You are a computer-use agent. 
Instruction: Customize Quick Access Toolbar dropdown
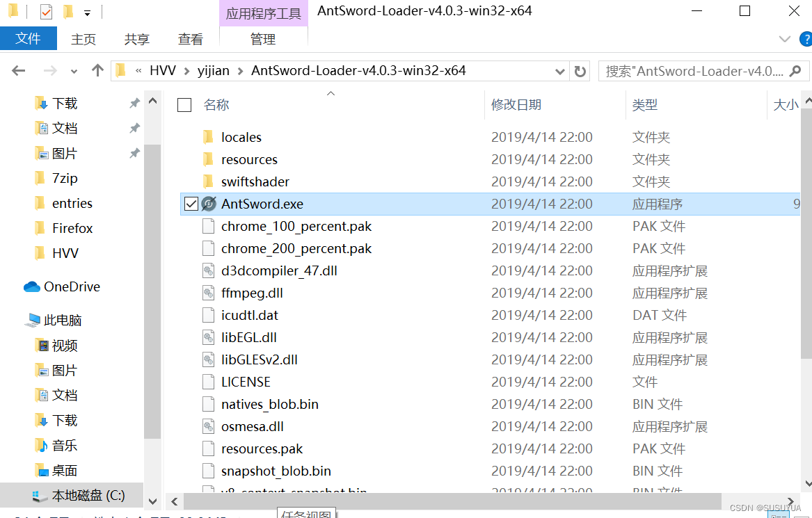(x=87, y=13)
